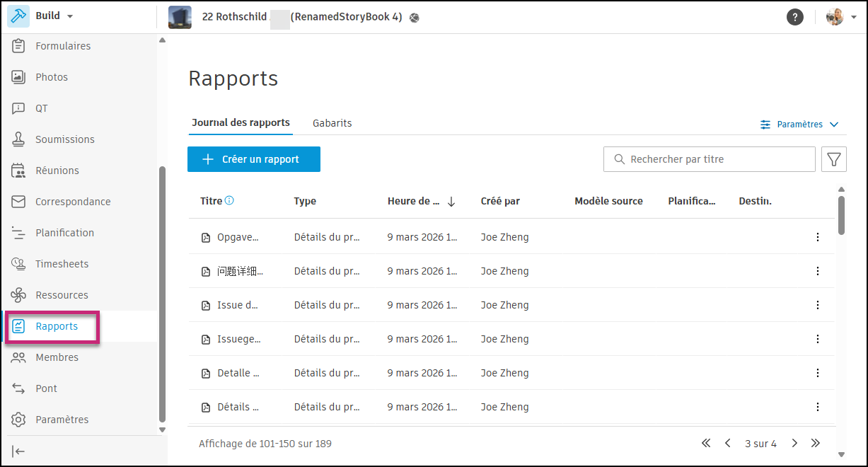Open the user profile avatar menu
This screenshot has height=467, width=868.
pos(841,17)
